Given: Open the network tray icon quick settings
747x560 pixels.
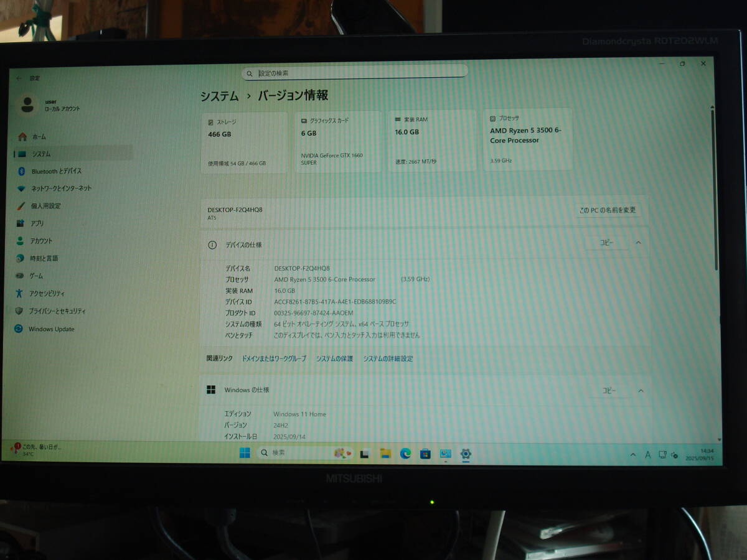Looking at the screenshot, I should pyautogui.click(x=662, y=455).
